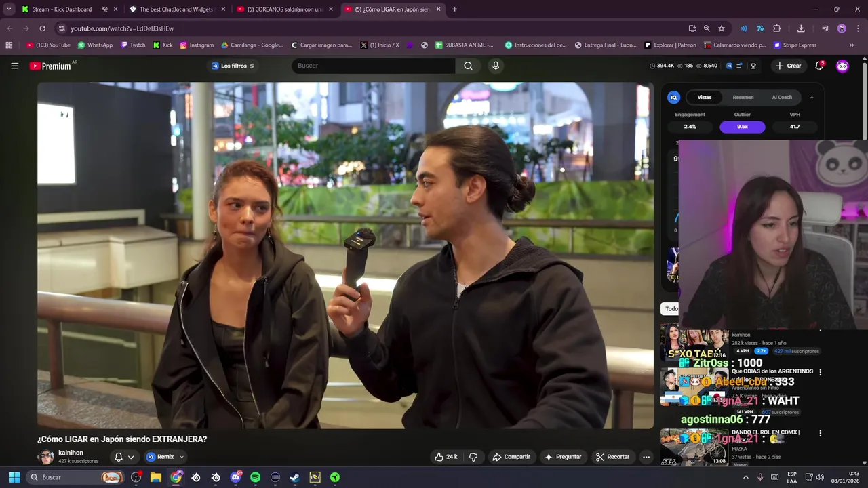
Task: Switch to The best ChatBot and Widgets tab
Action: (x=176, y=9)
